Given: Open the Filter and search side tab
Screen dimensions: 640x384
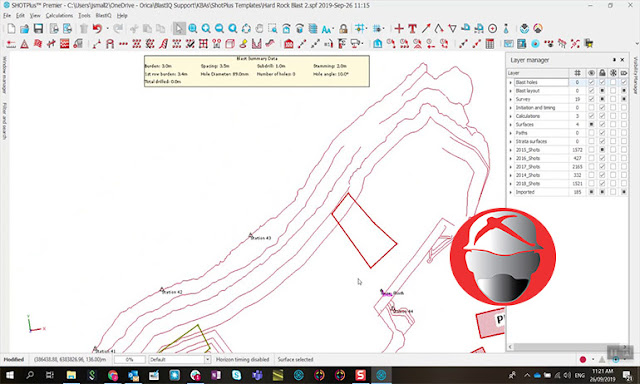Looking at the screenshot, I should pos(4,121).
